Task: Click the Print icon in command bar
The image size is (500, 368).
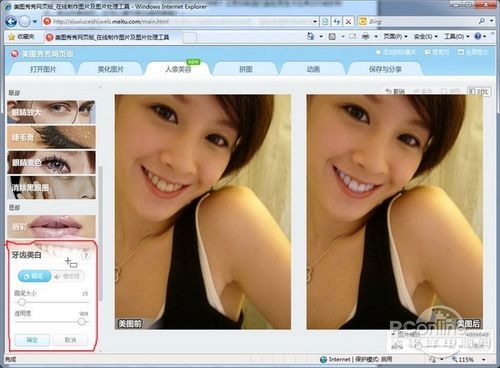Action: (366, 36)
